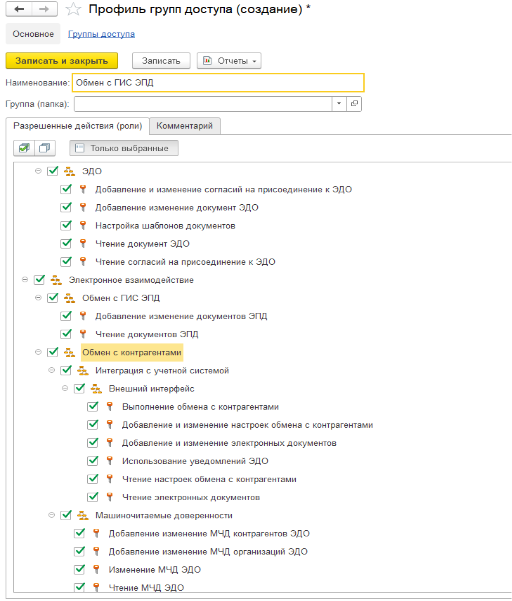Go back with the left arrow button
The height and width of the screenshot is (601, 512).
tap(19, 9)
